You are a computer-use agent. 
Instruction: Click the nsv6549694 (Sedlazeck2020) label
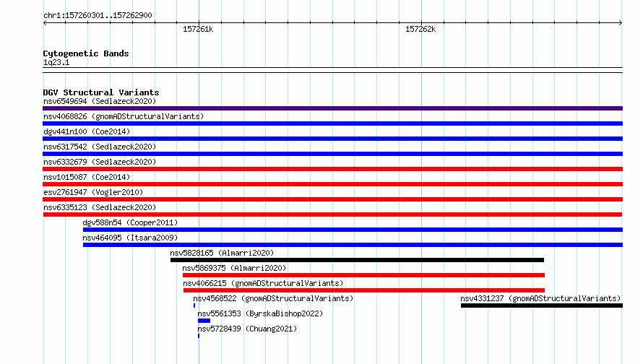point(100,101)
